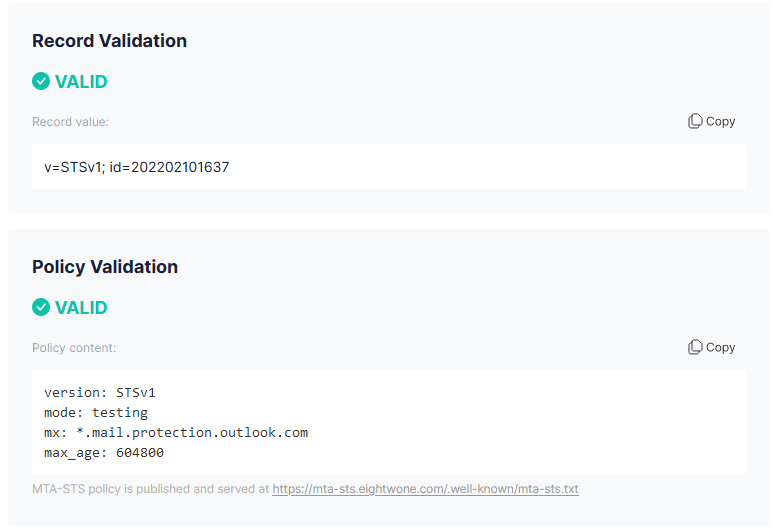Click the mx mail.protection.outlook.com line
Viewport: 773px width, 532px height.
(176, 432)
